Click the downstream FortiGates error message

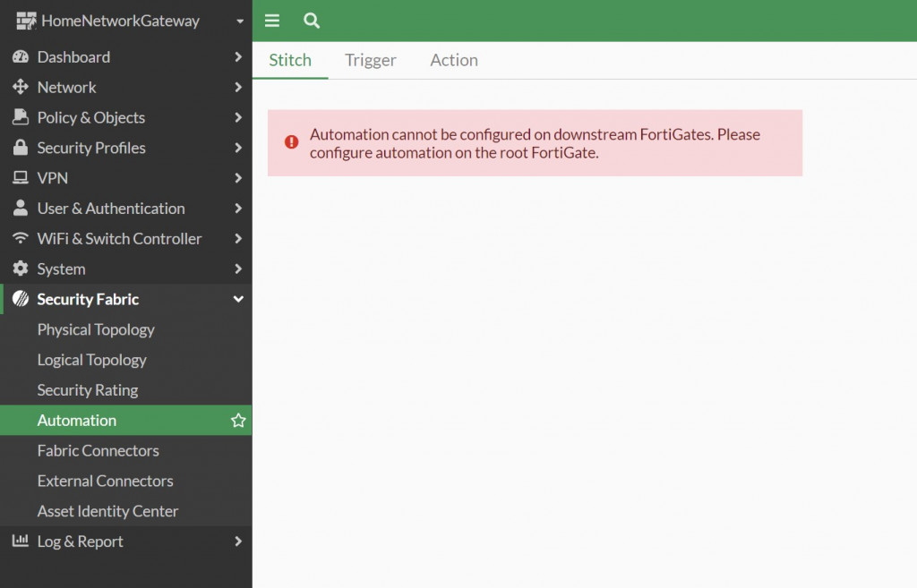[535, 143]
